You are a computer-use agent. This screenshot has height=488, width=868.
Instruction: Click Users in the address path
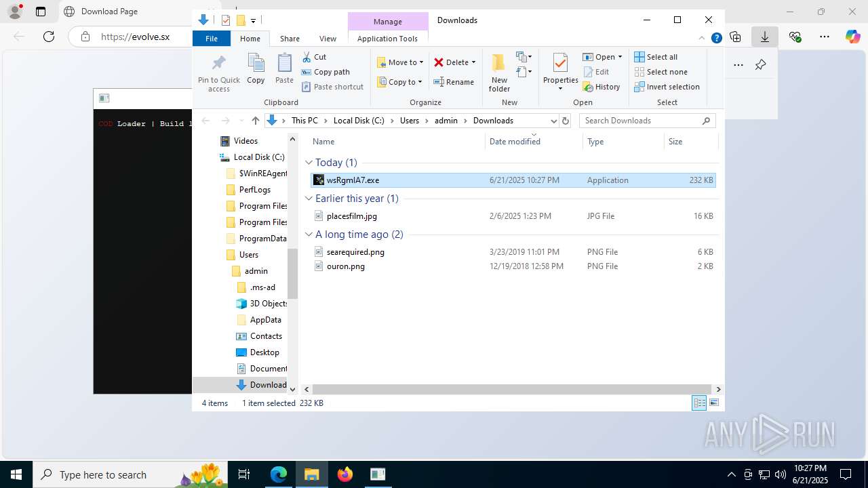click(410, 121)
